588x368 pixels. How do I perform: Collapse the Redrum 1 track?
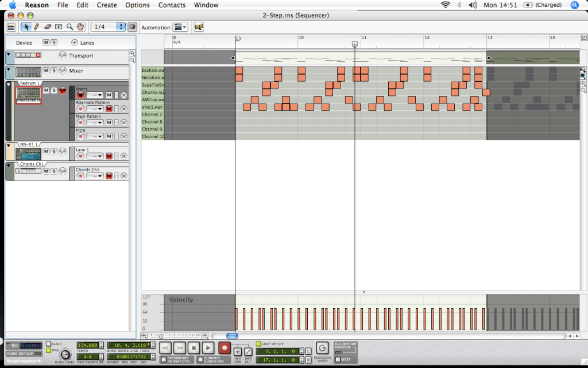9,85
